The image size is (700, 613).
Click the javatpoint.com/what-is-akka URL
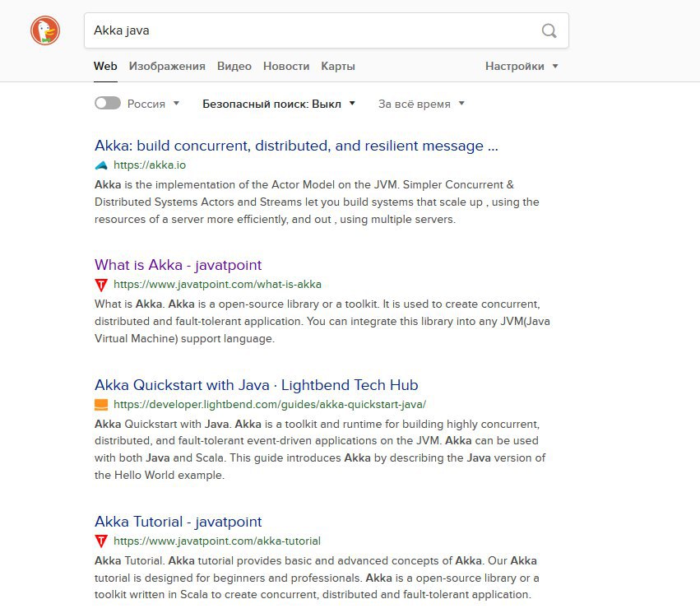pyautogui.click(x=217, y=285)
